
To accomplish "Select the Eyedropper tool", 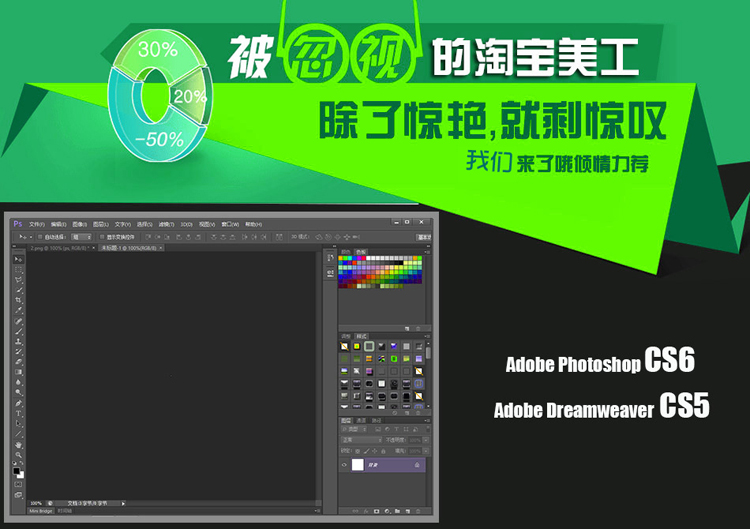I will coord(18,310).
